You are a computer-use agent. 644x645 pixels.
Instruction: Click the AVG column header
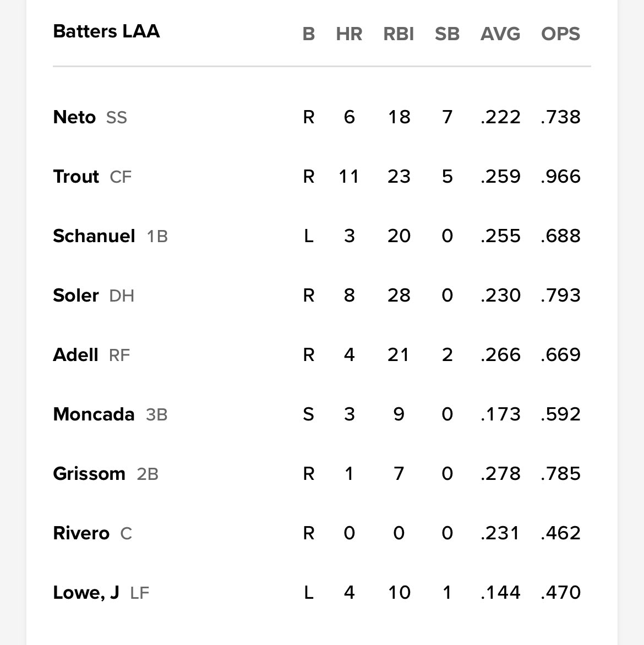coord(500,34)
